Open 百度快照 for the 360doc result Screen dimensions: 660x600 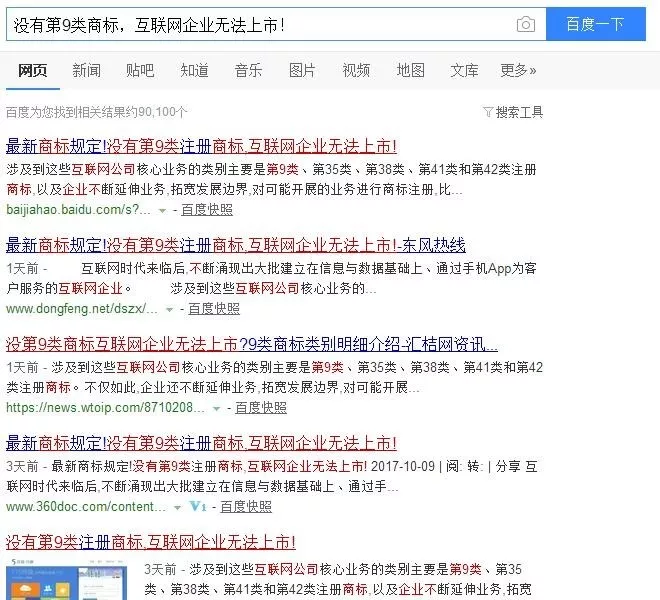(x=246, y=507)
